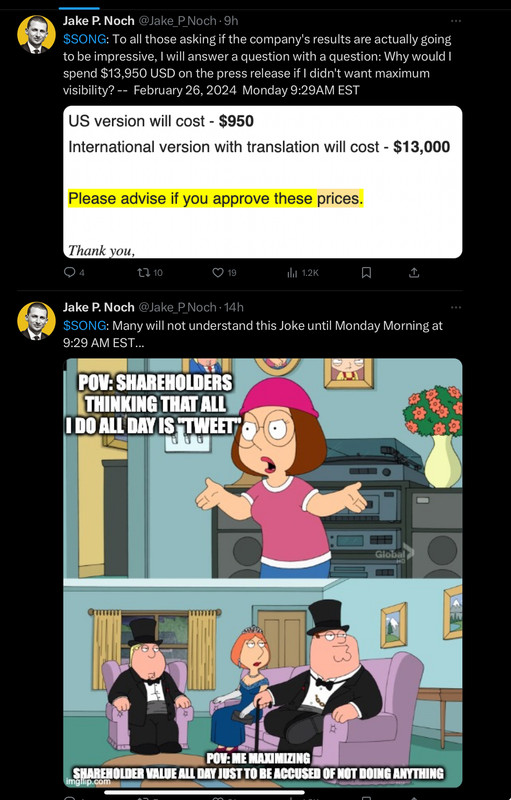Image resolution: width=511 pixels, height=800 pixels.
Task: Open the @Jake_P_Noch handle on 14h tweet
Action: coord(177,307)
